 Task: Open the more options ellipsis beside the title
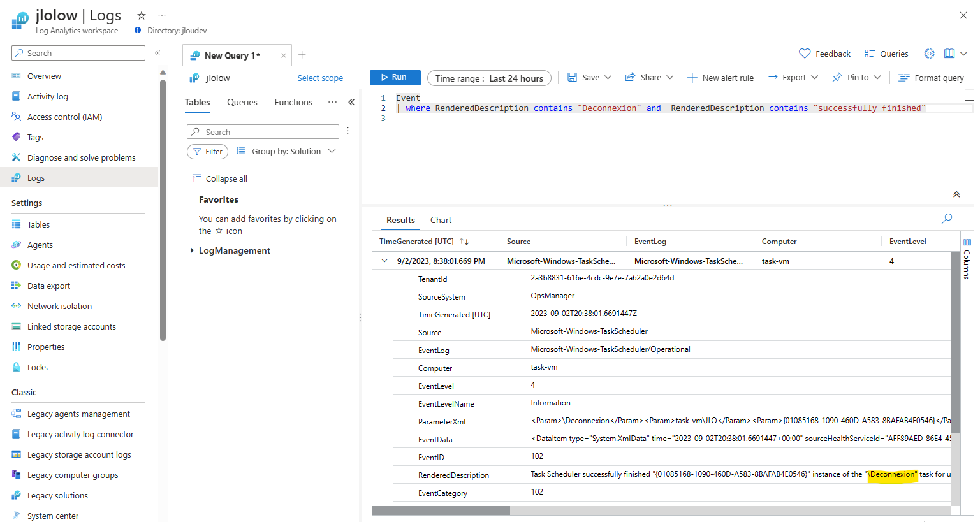pos(162,15)
